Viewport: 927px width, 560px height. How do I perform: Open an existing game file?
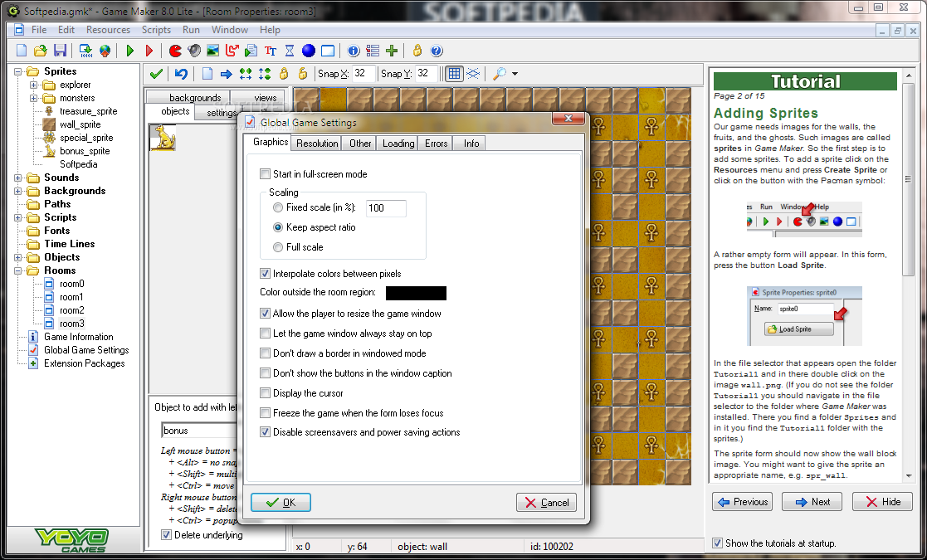tap(40, 51)
